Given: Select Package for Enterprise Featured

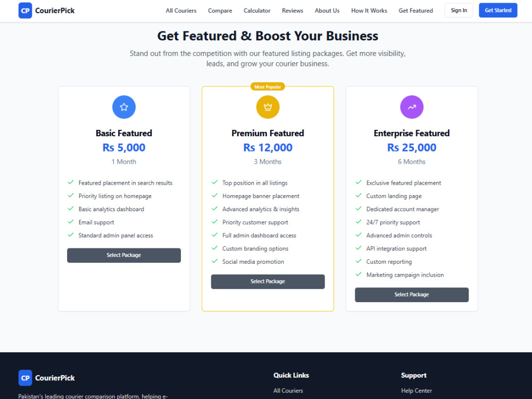Looking at the screenshot, I should point(412,295).
